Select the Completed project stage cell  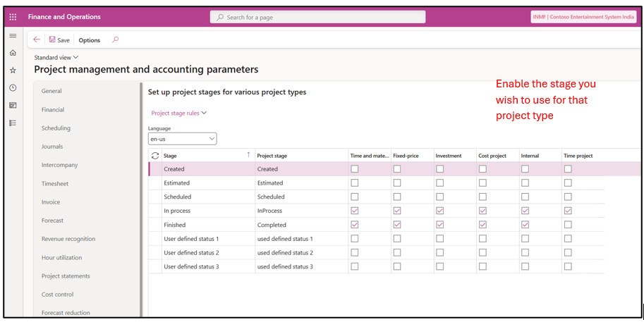[x=301, y=224]
